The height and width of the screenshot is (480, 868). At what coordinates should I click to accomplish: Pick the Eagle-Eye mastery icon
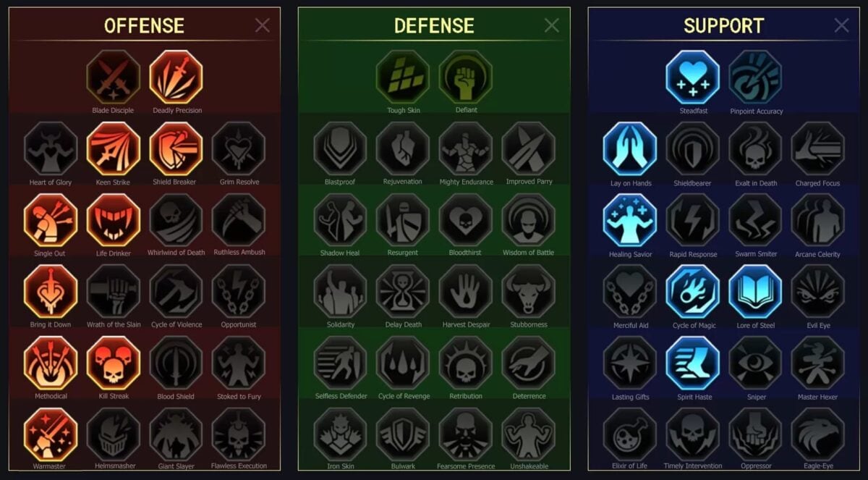818,434
